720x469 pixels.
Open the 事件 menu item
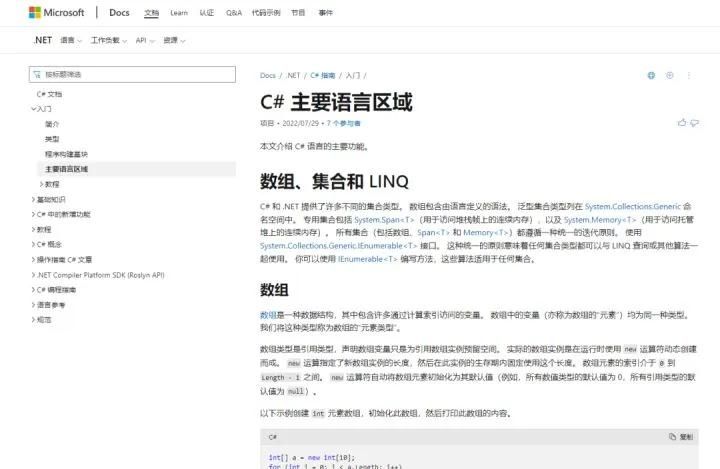click(x=326, y=13)
